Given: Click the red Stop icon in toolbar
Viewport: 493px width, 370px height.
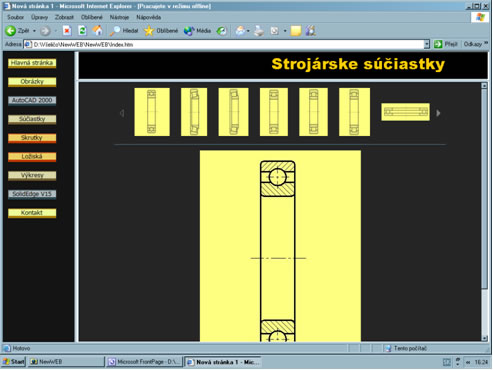Looking at the screenshot, I should (67, 31).
